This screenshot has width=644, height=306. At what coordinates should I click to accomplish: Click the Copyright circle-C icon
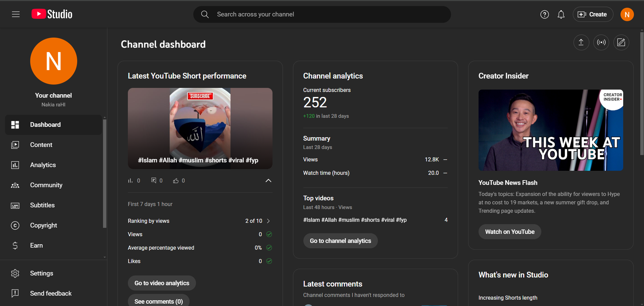[15, 225]
